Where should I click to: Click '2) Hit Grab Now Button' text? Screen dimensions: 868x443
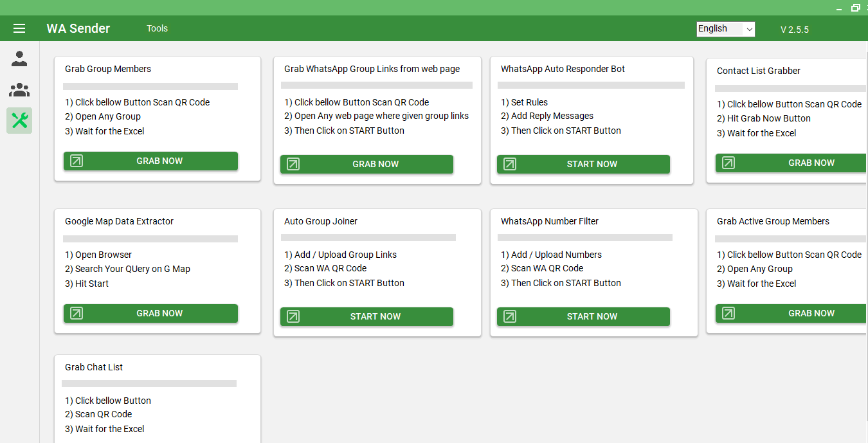pyautogui.click(x=764, y=118)
